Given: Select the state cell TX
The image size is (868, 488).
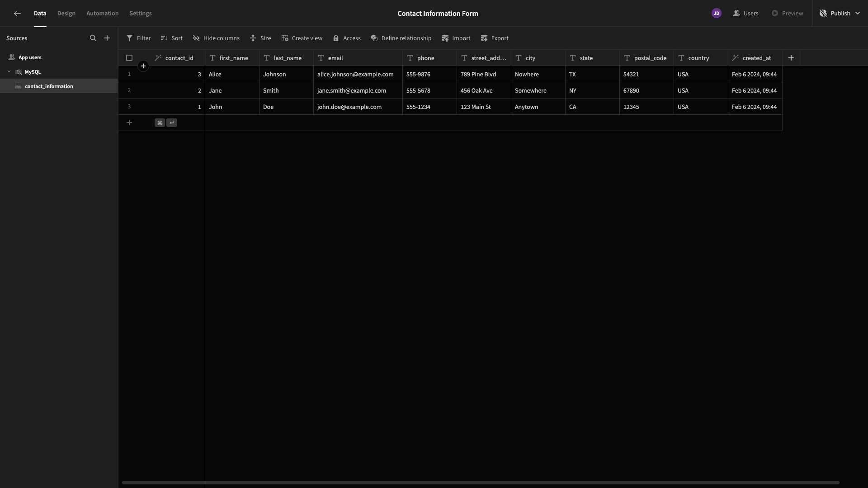Looking at the screenshot, I should coord(593,74).
